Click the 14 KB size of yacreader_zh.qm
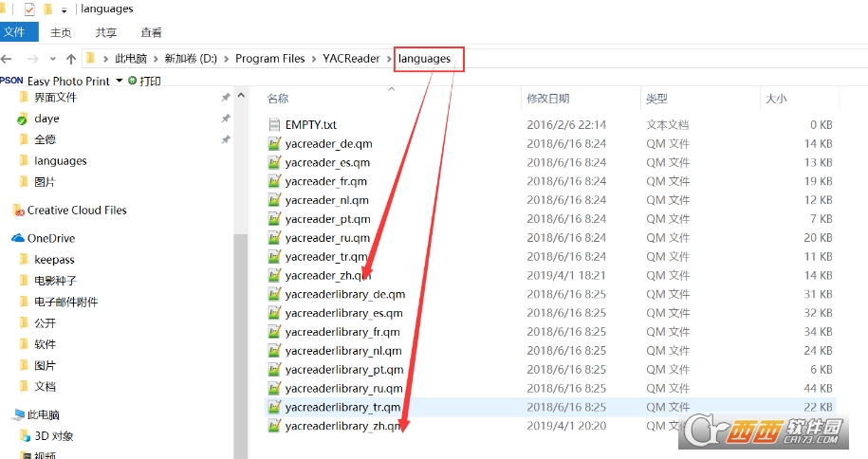Image resolution: width=868 pixels, height=459 pixels. pyautogui.click(x=818, y=275)
